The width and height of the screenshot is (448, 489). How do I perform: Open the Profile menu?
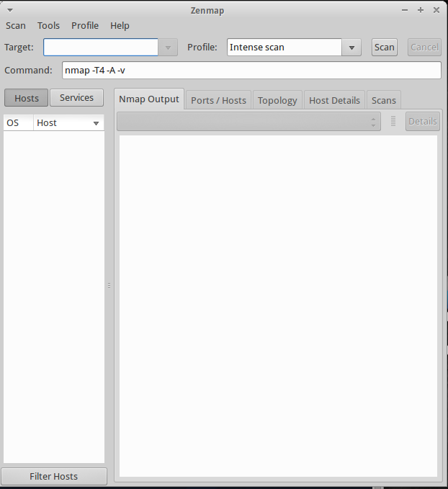85,26
